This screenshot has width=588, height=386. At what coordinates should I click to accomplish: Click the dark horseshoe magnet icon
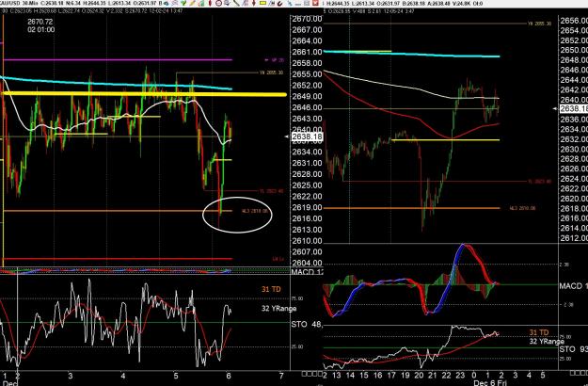tap(279, 4)
